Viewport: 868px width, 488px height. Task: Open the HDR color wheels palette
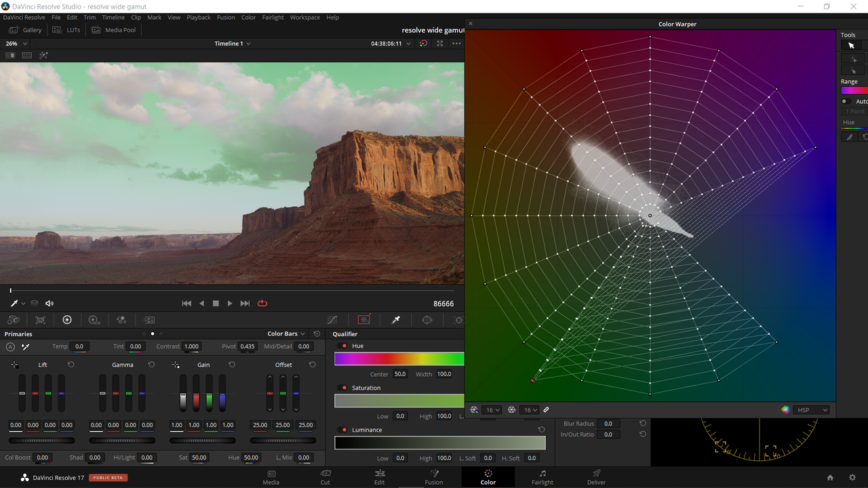point(94,320)
